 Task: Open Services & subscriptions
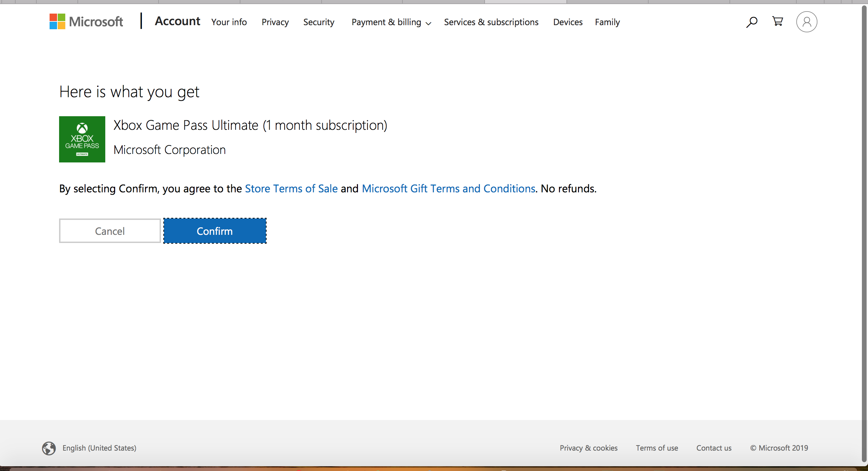click(x=491, y=22)
